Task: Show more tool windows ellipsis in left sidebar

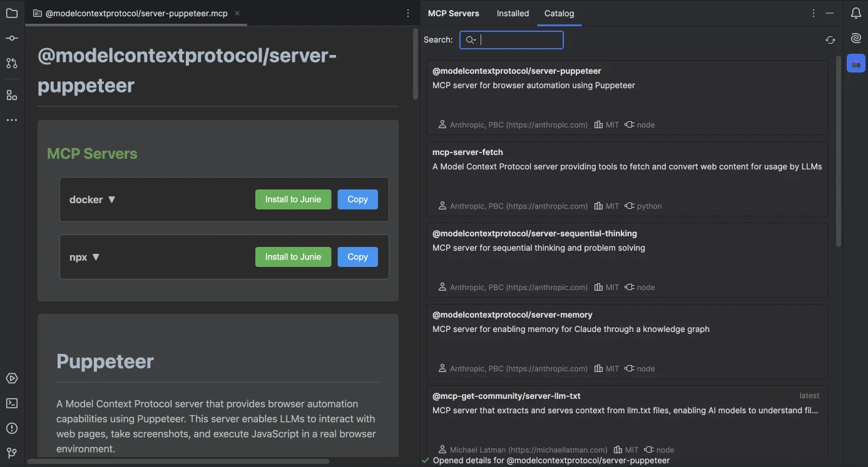Action: click(x=12, y=120)
